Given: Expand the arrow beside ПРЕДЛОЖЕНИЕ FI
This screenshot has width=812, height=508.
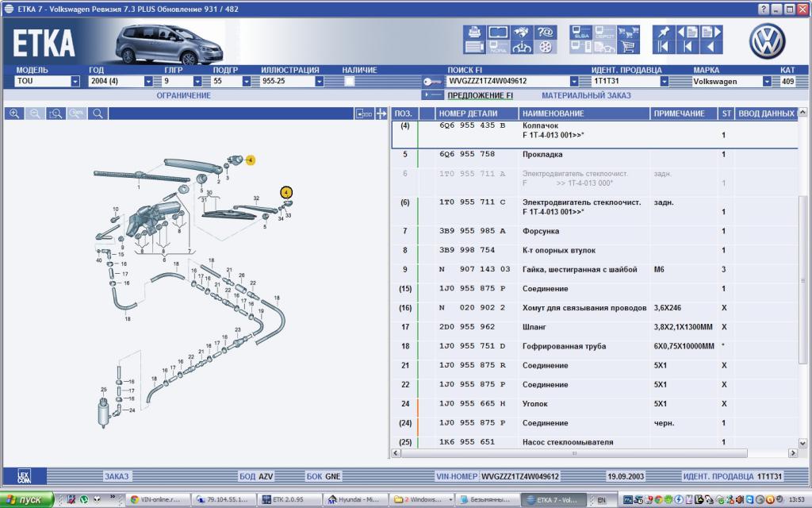Looking at the screenshot, I should tap(433, 95).
